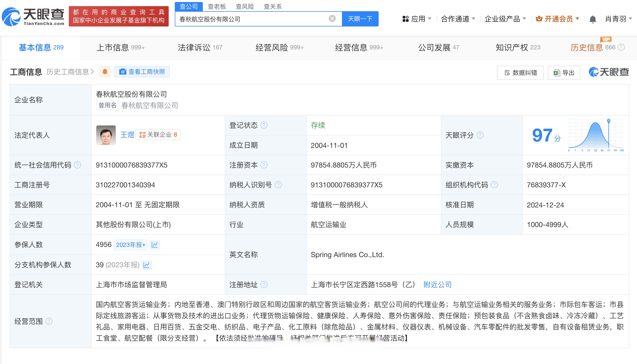The height and width of the screenshot is (364, 637).
Task: Expand 历史工商信息 with the chevron
Action: (x=93, y=72)
